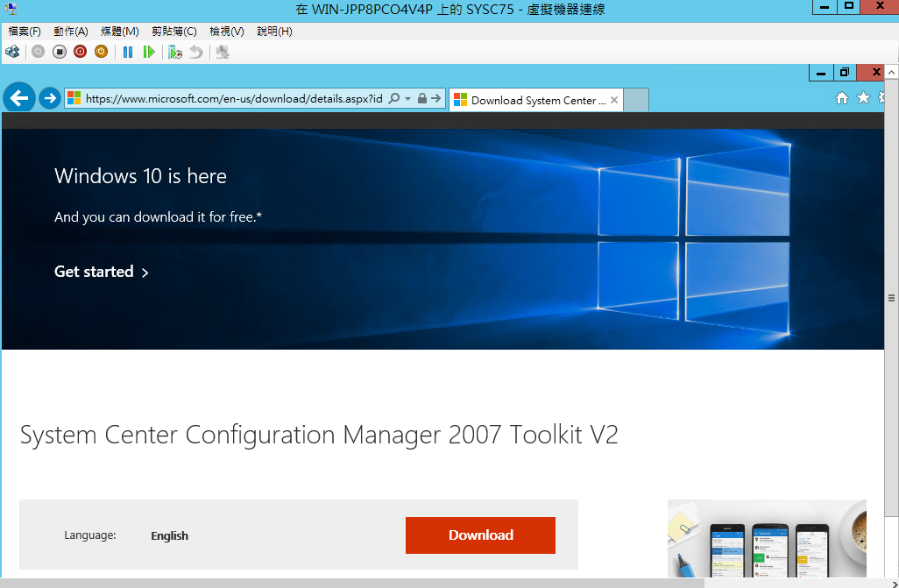
Task: Create a VM checkpoint from the toolbar
Action: point(175,53)
